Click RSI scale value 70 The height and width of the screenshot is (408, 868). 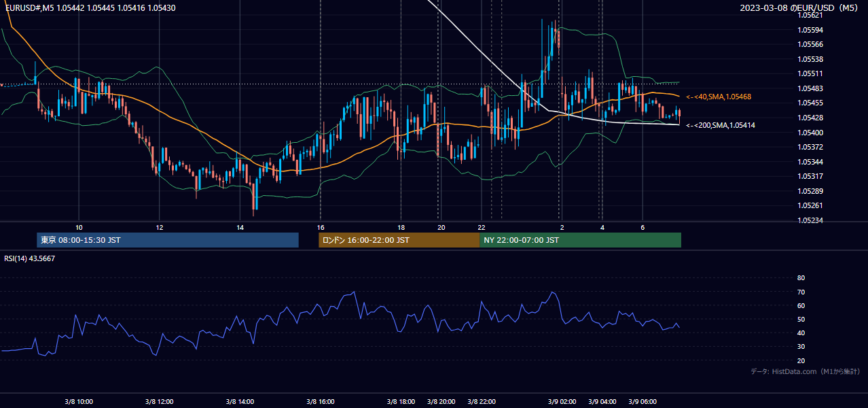(x=801, y=292)
